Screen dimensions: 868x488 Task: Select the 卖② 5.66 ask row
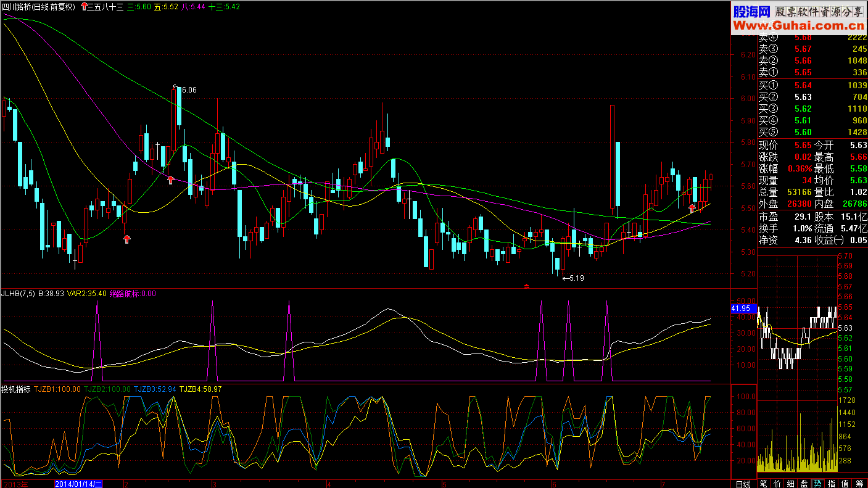(x=812, y=61)
